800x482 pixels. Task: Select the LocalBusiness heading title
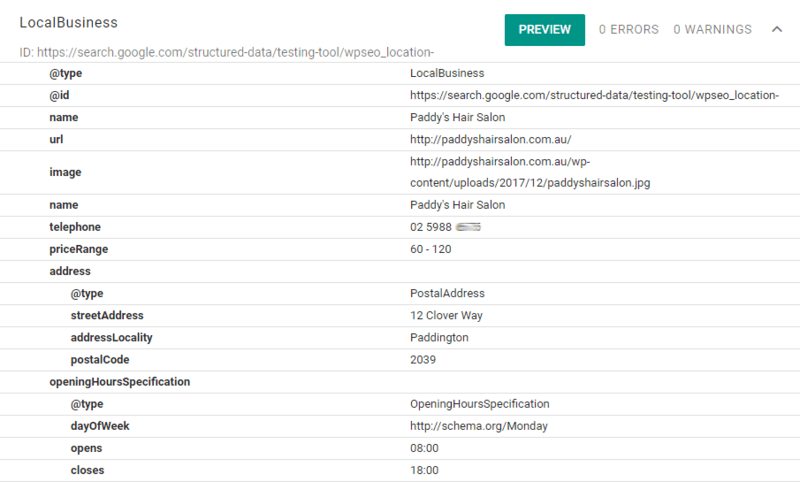[68, 22]
